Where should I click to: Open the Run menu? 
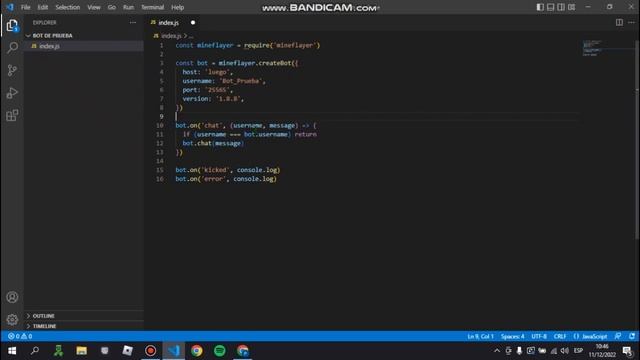(x=128, y=7)
